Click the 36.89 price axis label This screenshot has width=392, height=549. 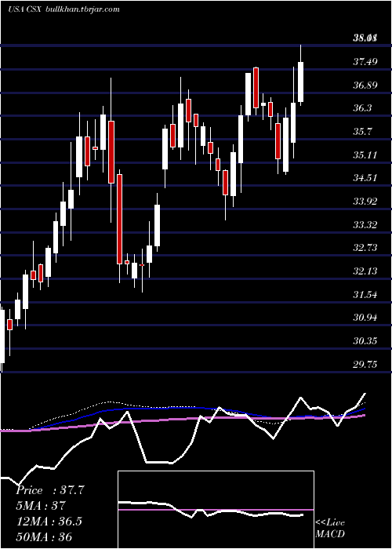(x=365, y=85)
